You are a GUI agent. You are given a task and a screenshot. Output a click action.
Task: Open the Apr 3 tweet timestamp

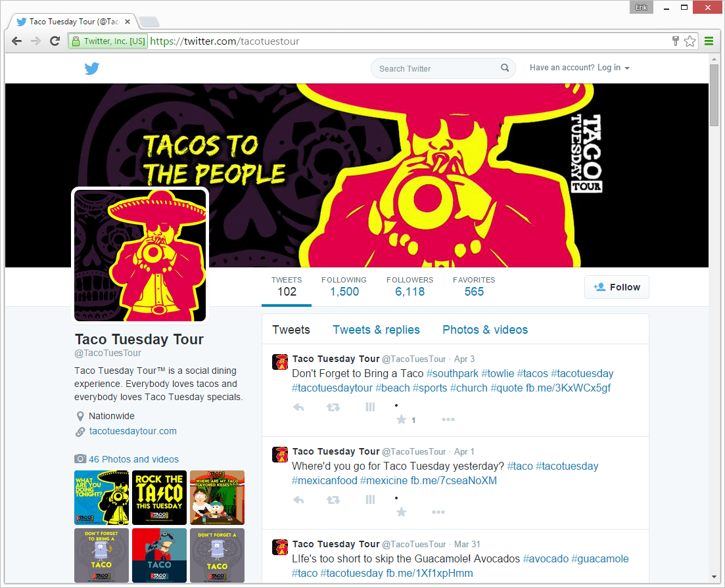464,359
